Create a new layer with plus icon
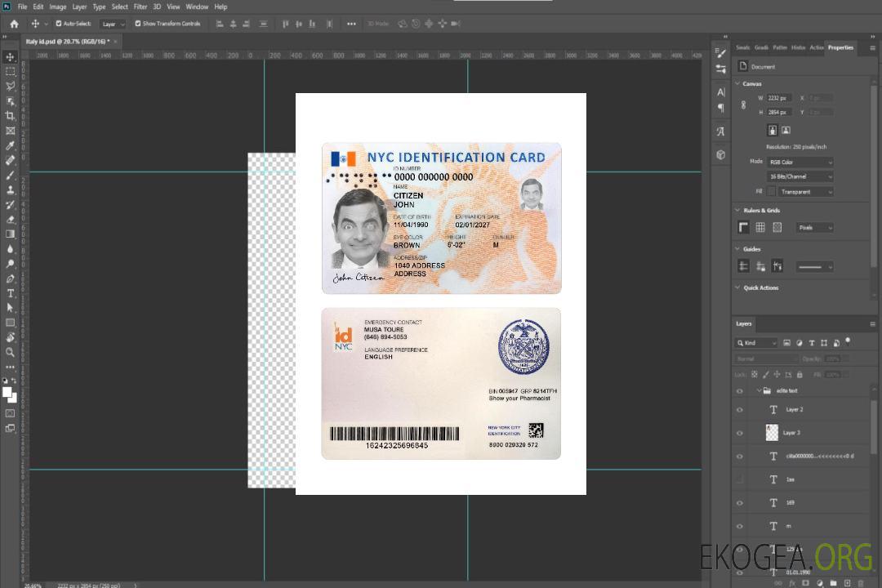This screenshot has width=882, height=588. [x=847, y=583]
